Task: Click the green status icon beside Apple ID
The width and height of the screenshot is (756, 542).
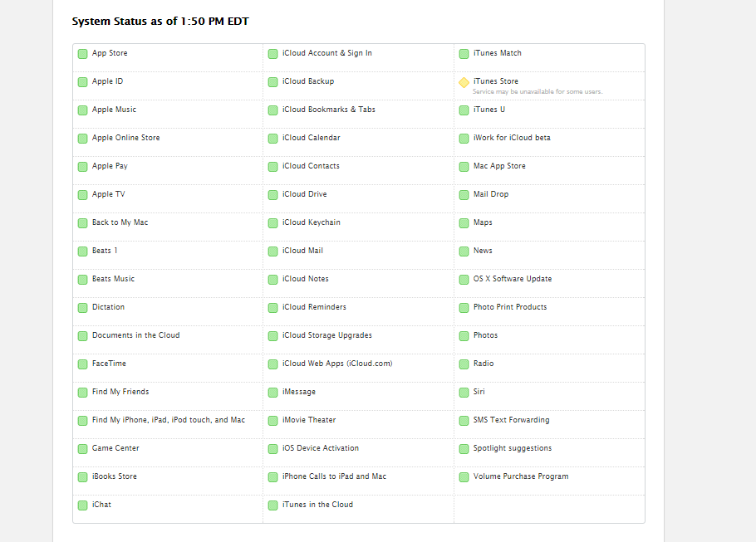Action: [82, 82]
